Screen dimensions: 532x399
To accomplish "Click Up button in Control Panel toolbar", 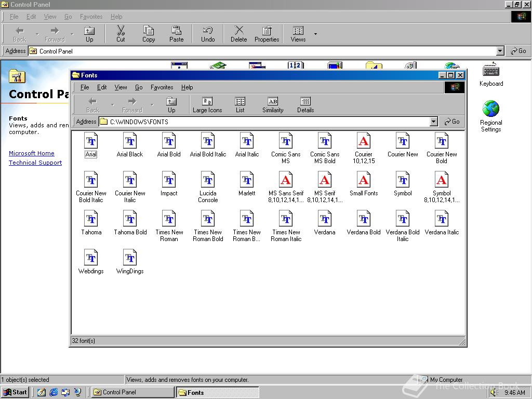I will coord(89,34).
